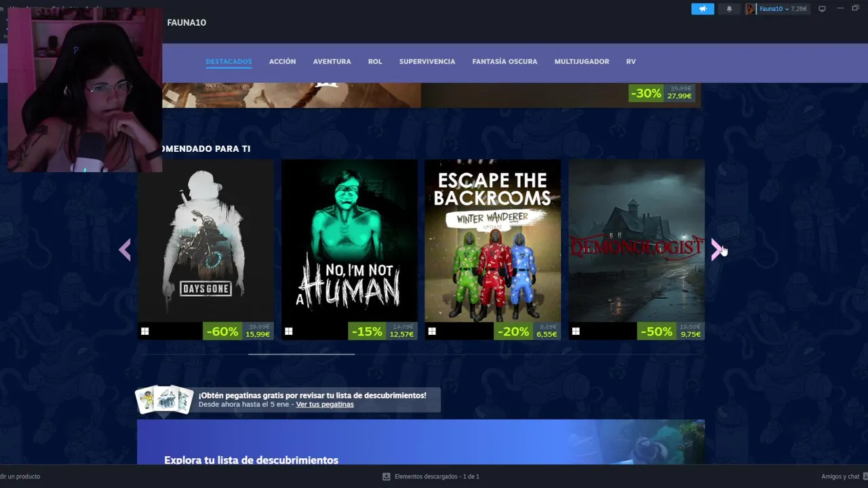Open the Elementos descargados downloads status
Screen dimensions: 868x488
437,476
